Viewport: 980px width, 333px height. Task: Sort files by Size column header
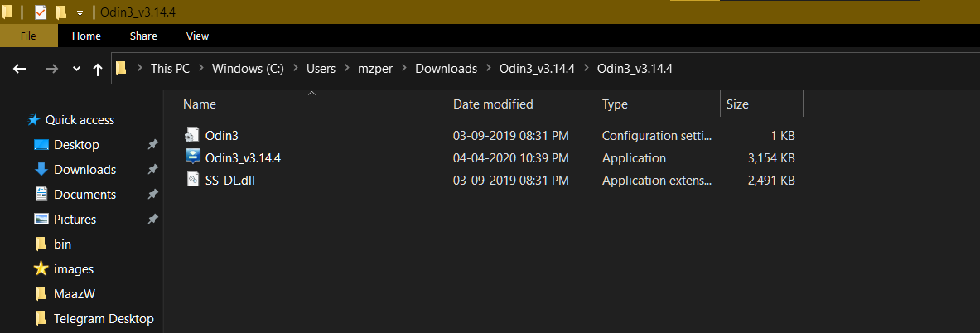(x=737, y=104)
